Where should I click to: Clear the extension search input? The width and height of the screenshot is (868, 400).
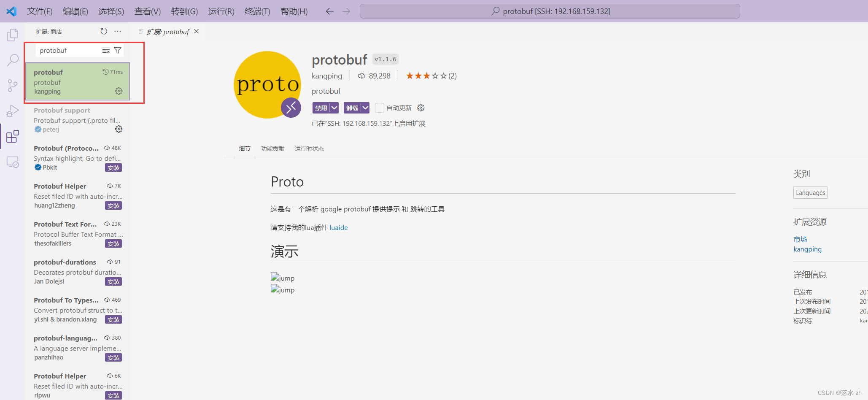105,50
